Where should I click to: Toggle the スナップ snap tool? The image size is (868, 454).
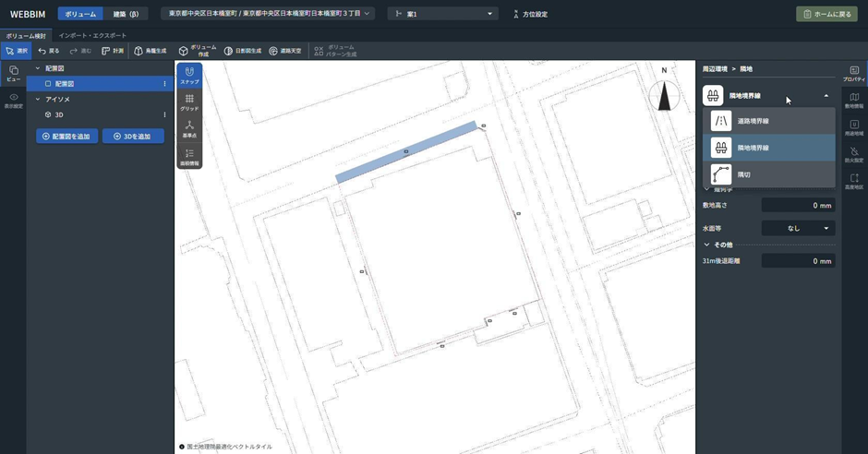189,75
